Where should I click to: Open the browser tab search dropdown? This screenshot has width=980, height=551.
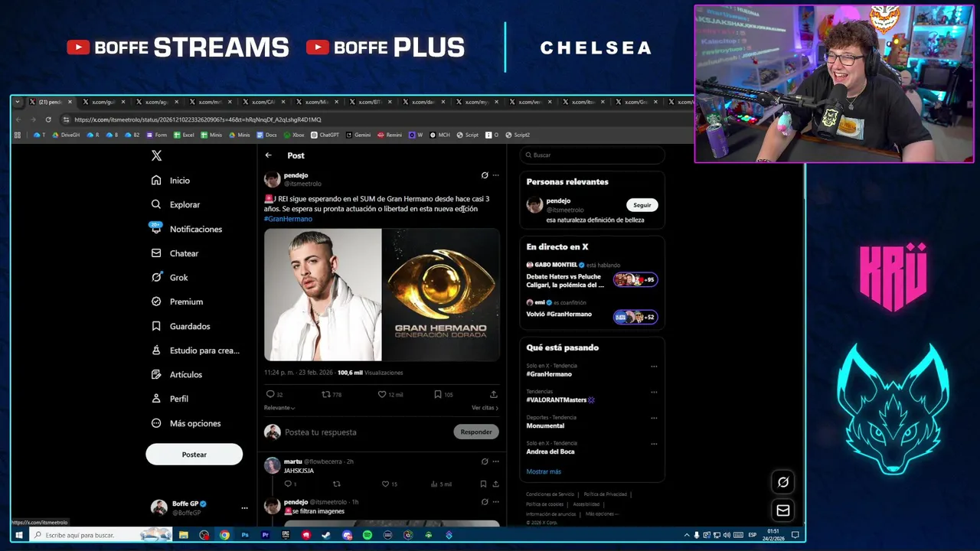click(x=18, y=102)
